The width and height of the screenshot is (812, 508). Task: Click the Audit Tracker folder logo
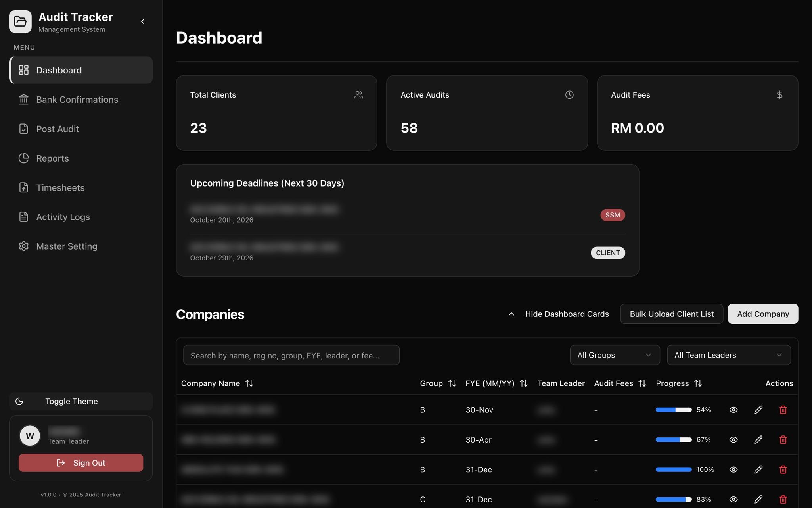[20, 21]
